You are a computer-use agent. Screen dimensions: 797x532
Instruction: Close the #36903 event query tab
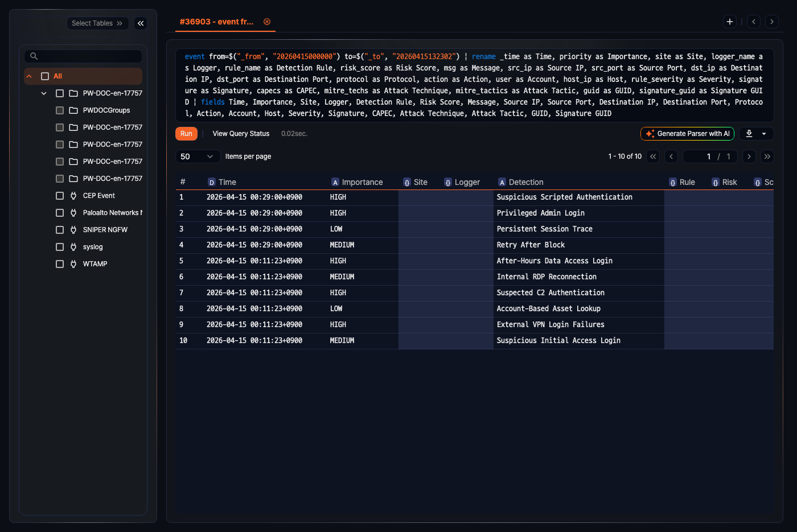coord(267,22)
